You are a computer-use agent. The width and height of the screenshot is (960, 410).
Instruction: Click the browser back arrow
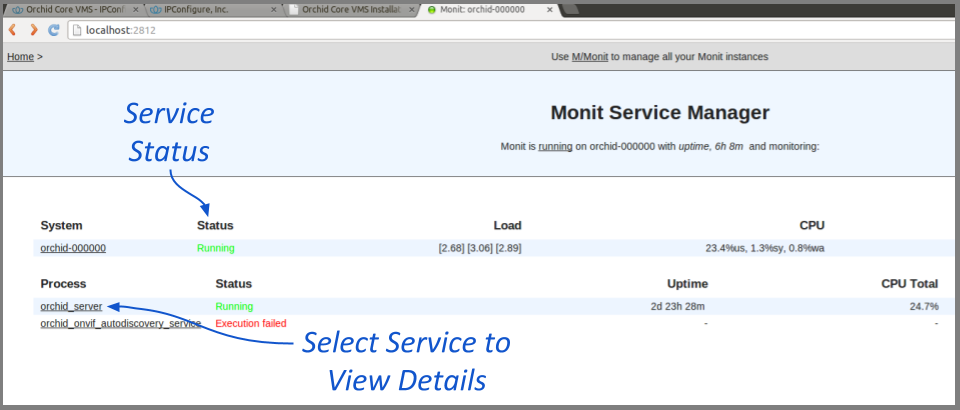click(13, 29)
